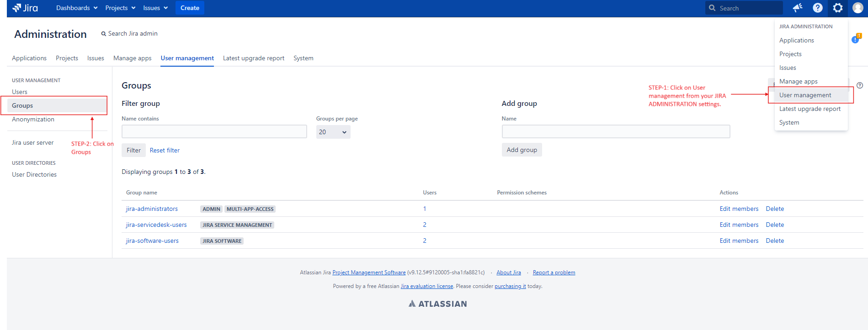Click the administration gear icon

coord(837,8)
